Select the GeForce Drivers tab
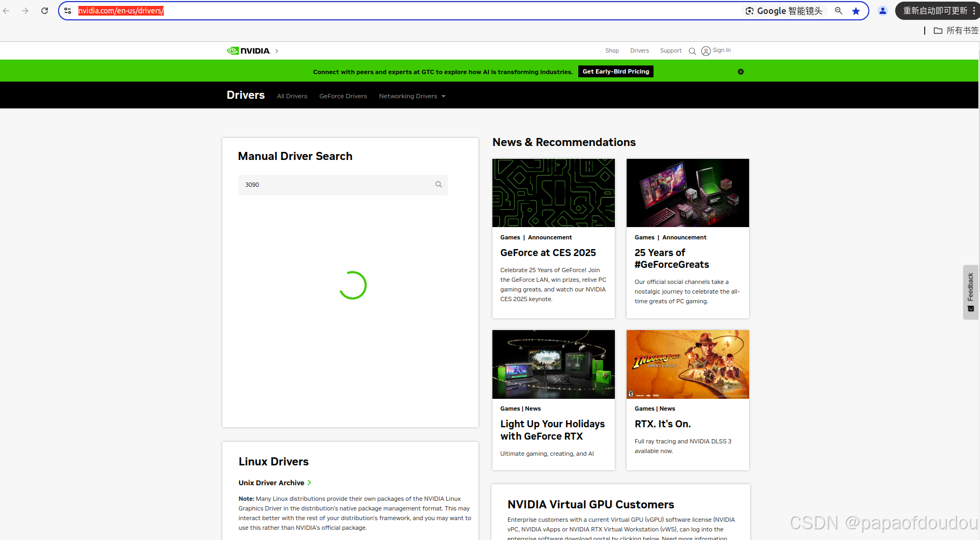Image resolution: width=980 pixels, height=540 pixels. [x=343, y=96]
